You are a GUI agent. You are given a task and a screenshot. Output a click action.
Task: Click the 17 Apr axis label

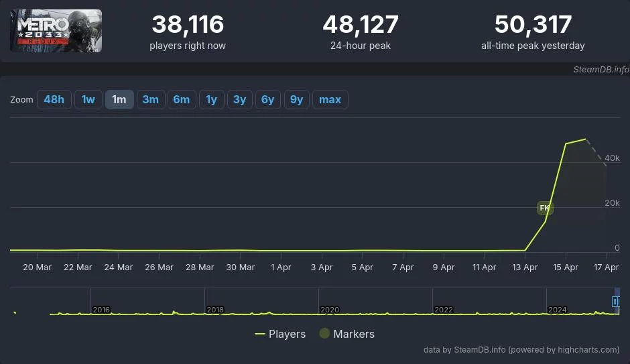pos(606,267)
